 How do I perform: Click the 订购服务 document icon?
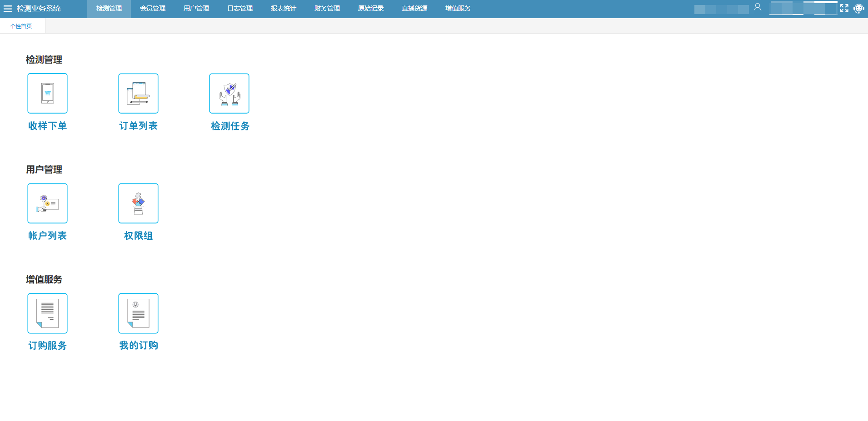47,313
